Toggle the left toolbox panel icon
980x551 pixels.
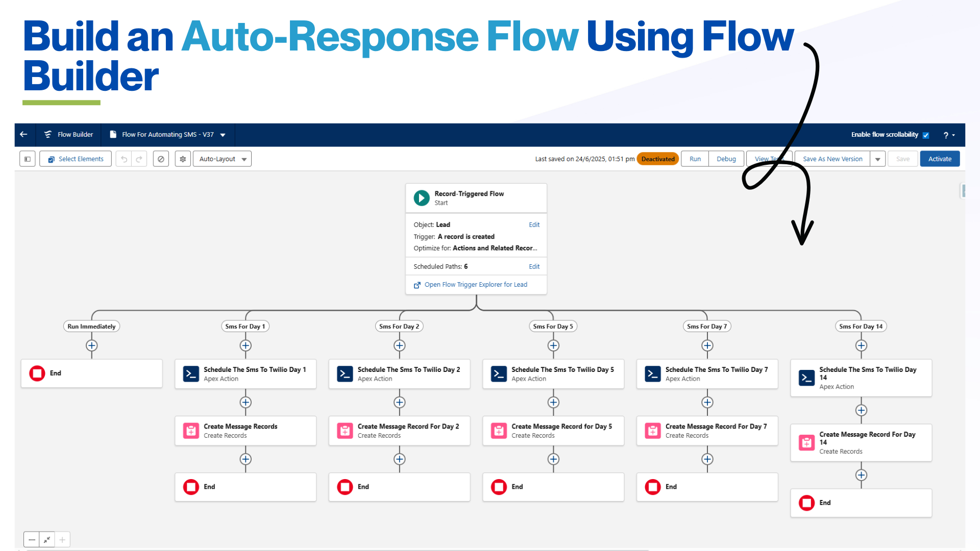pos(28,159)
